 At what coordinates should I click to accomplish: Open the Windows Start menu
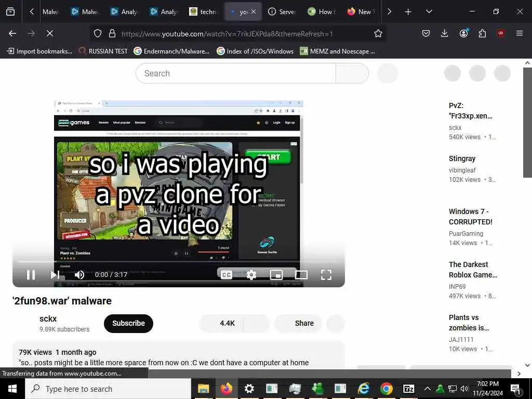tap(12, 389)
